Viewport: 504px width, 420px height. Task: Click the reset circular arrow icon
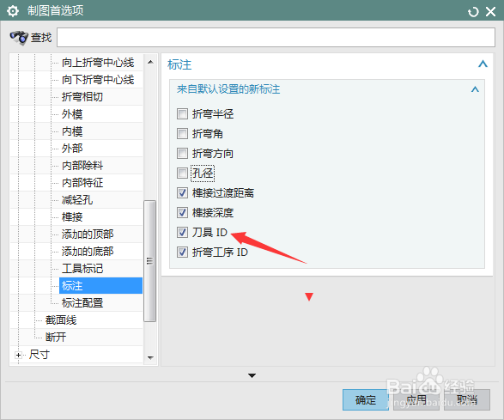coord(473,12)
